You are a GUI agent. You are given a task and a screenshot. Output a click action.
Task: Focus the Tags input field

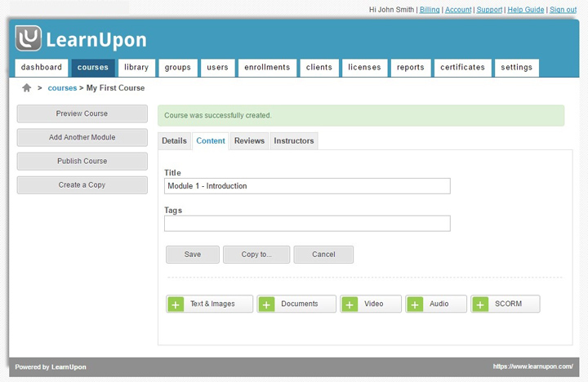click(x=307, y=224)
